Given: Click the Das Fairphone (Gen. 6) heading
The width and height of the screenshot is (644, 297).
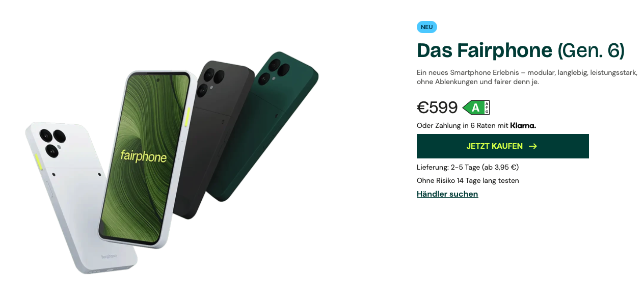Looking at the screenshot, I should coord(521,50).
